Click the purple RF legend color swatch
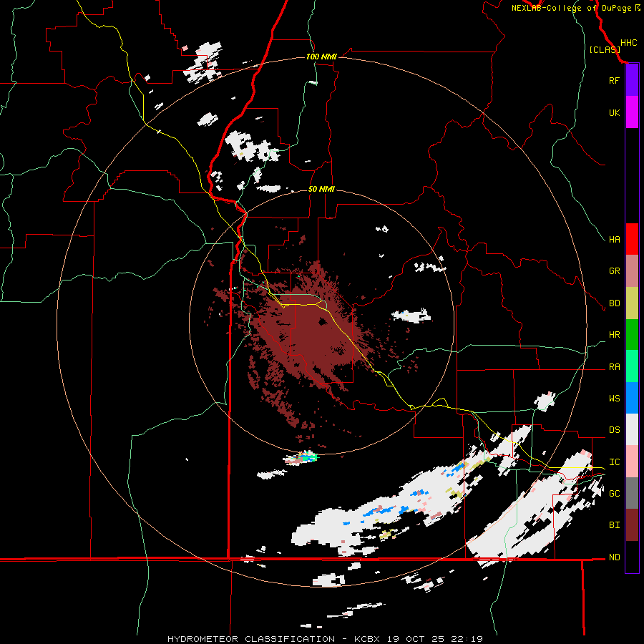 click(632, 80)
